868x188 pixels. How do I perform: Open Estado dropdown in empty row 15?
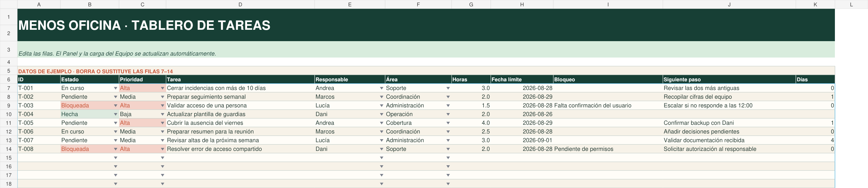pos(116,158)
